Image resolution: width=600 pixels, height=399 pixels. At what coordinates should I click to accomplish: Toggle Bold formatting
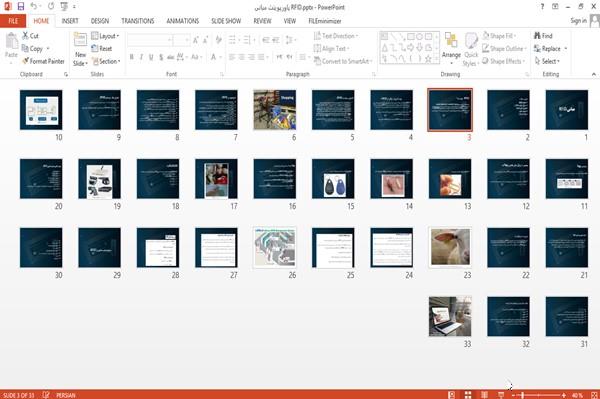tap(132, 57)
